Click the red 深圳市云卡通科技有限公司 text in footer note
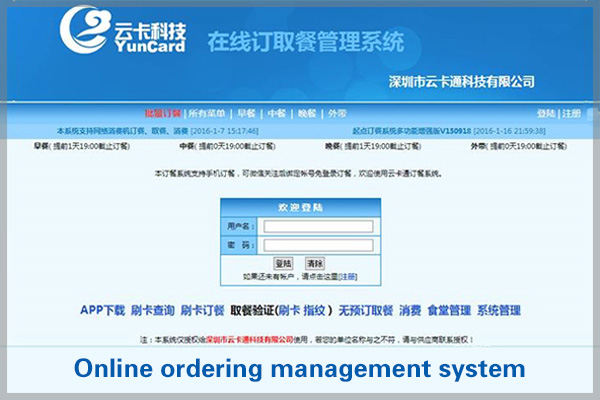The height and width of the screenshot is (400, 600). click(250, 340)
